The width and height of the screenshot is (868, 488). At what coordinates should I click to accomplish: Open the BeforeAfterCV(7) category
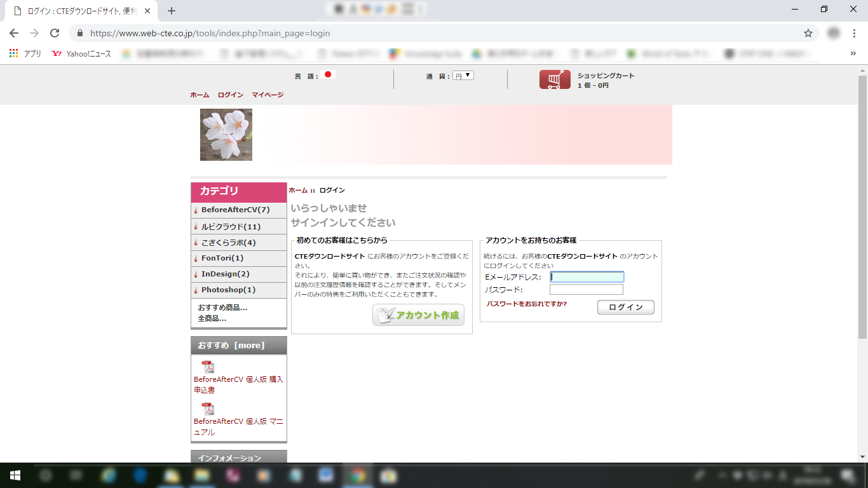(239, 210)
